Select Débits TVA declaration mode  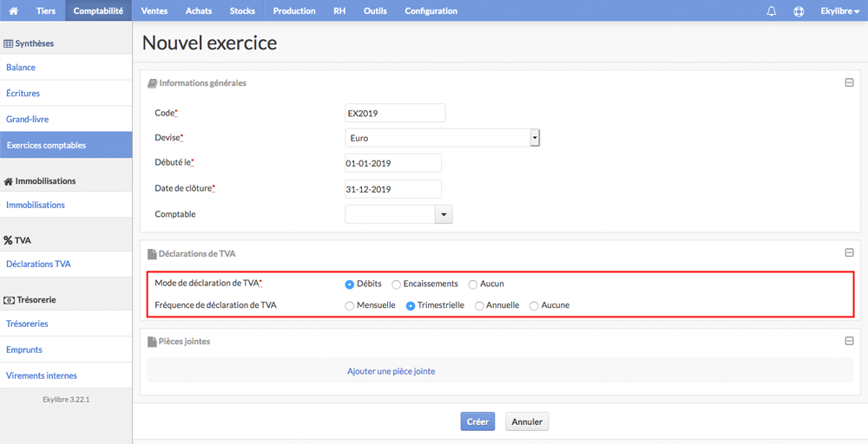(x=349, y=284)
